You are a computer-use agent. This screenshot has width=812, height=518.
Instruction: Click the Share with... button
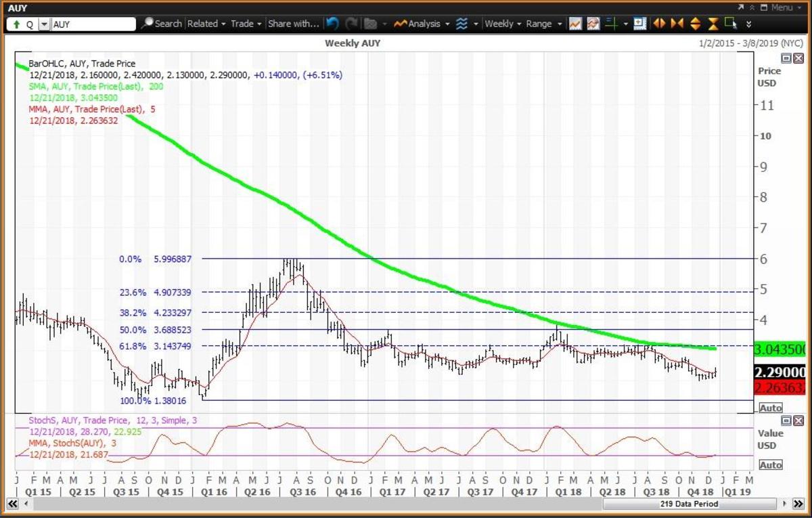coord(293,24)
